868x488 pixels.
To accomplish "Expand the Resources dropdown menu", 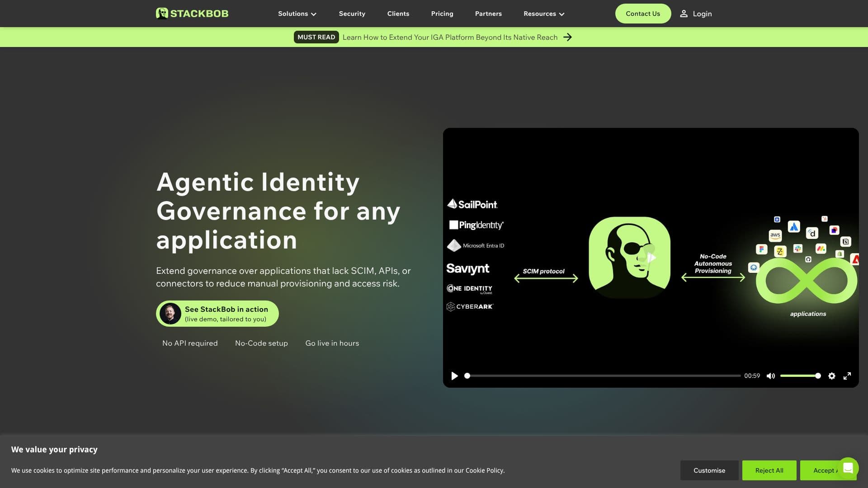I will (544, 14).
